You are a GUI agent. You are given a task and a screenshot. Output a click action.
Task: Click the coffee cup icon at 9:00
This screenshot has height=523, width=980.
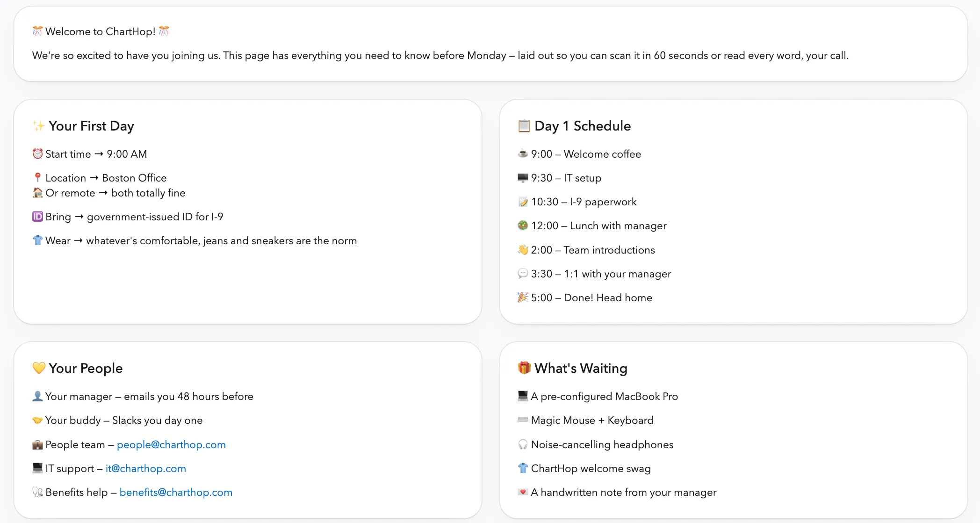(523, 154)
